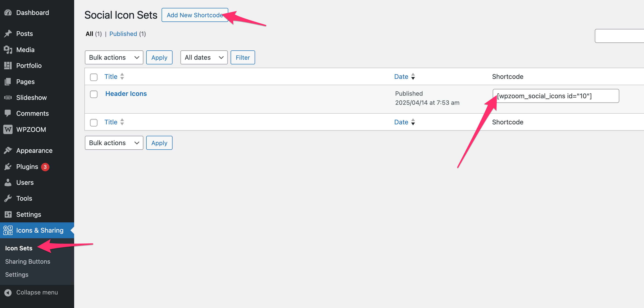
Task: Open the Dashboard gauge icon
Action: [8, 13]
